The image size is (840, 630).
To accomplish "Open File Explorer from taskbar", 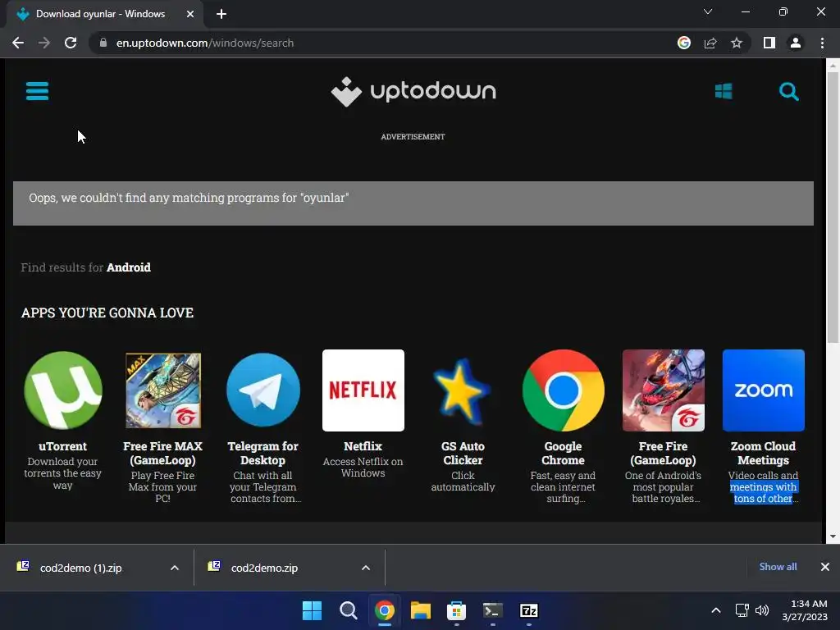I will tap(421, 610).
